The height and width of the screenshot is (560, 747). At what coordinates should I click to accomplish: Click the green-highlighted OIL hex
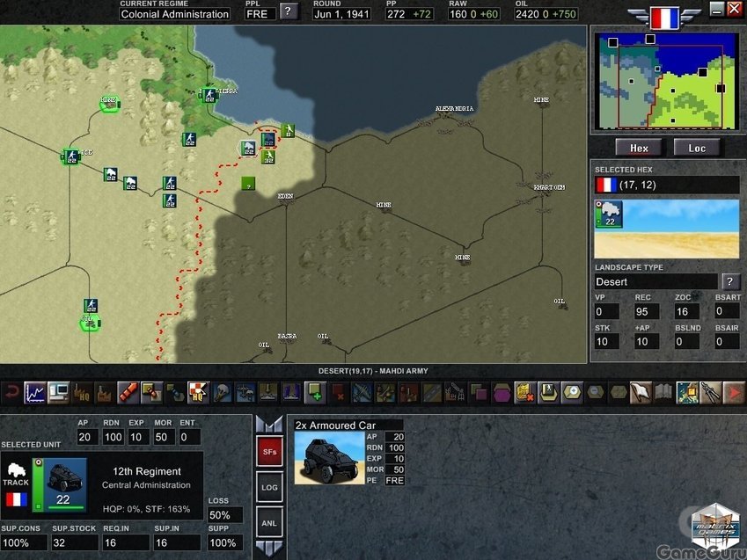point(89,323)
